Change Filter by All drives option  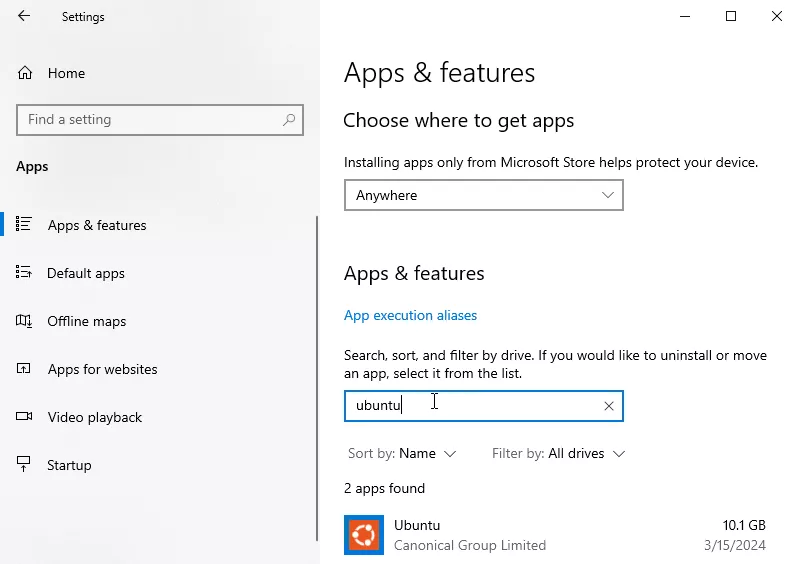[558, 453]
